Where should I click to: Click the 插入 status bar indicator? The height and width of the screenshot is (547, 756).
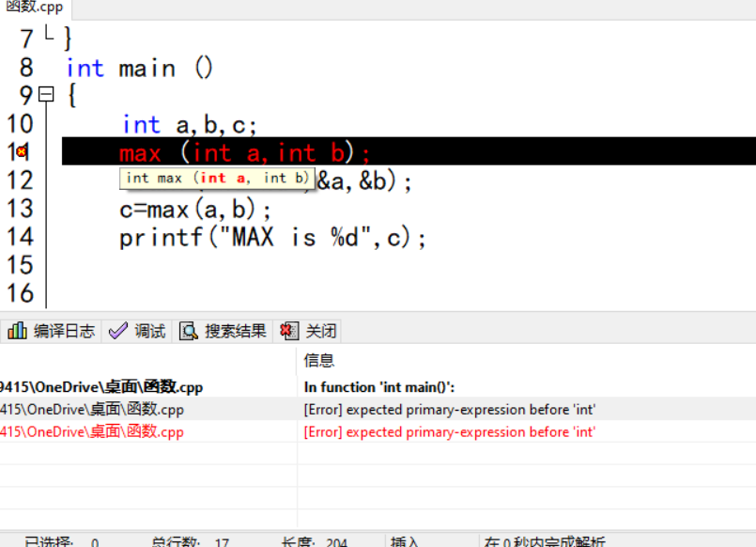404,541
